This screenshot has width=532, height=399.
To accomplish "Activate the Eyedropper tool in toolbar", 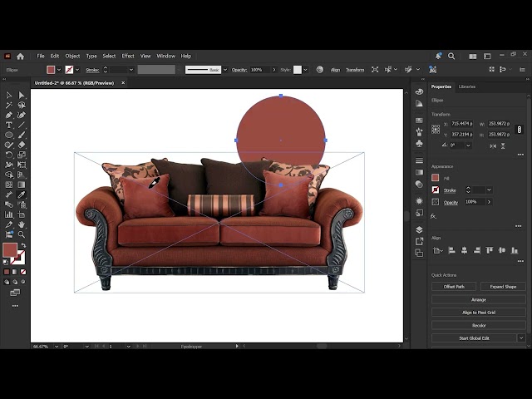I will 22,195.
